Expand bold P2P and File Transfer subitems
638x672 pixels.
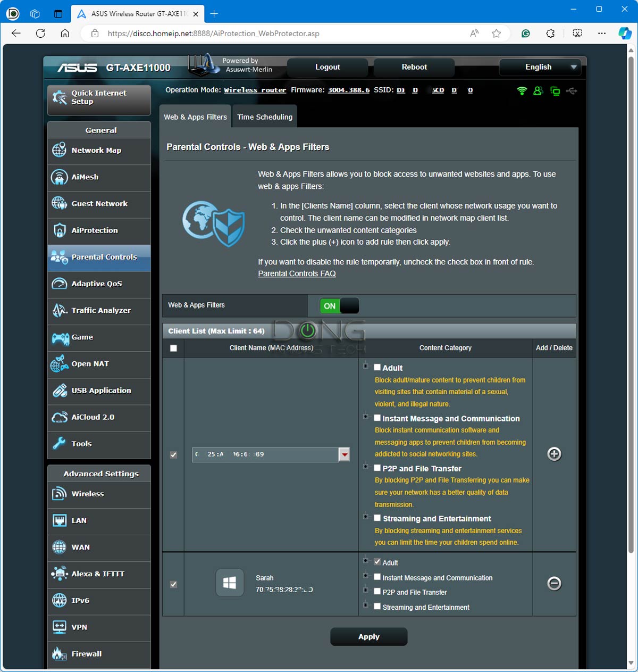pos(366,467)
